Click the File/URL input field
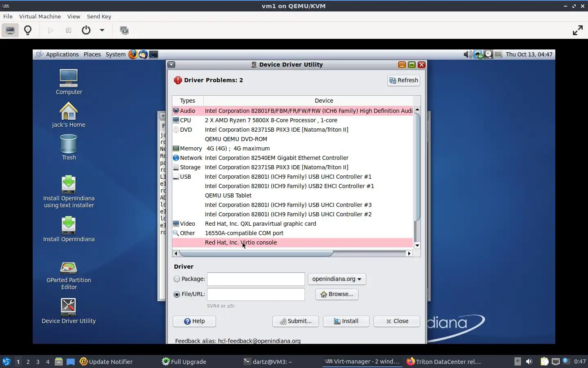This screenshot has height=368, width=588. [256, 294]
